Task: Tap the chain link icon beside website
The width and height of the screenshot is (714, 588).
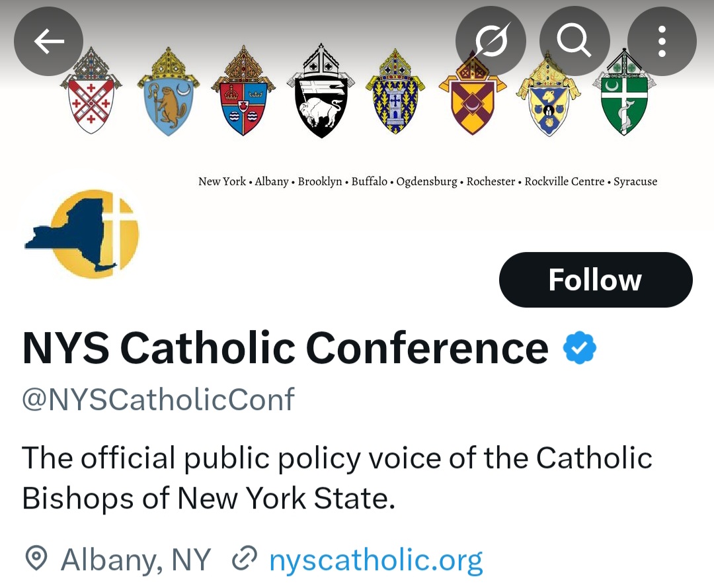Action: tap(244, 560)
